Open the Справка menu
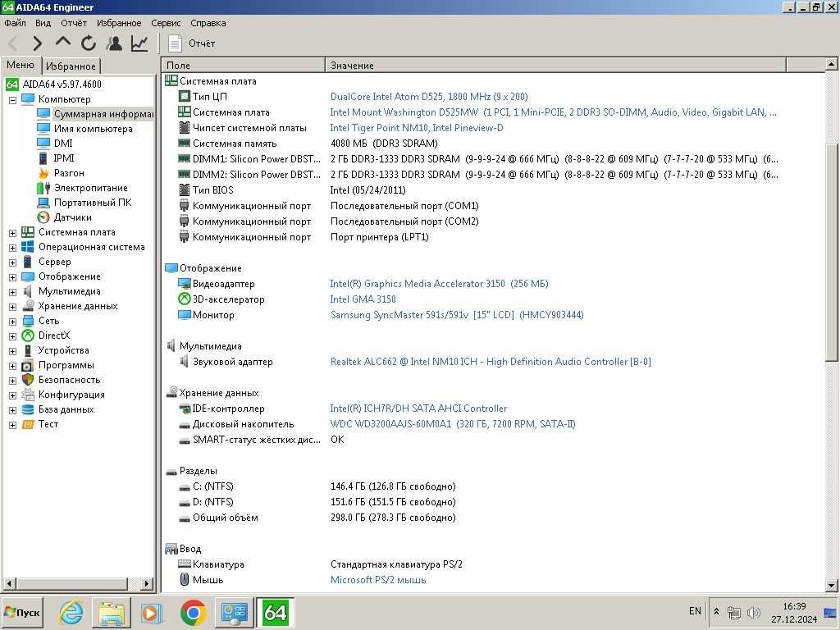The image size is (840, 630). (x=208, y=23)
